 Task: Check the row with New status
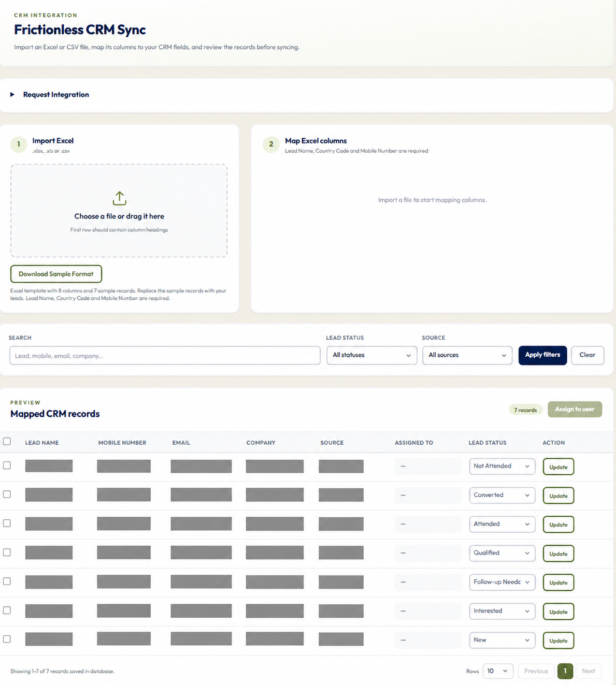(7, 639)
